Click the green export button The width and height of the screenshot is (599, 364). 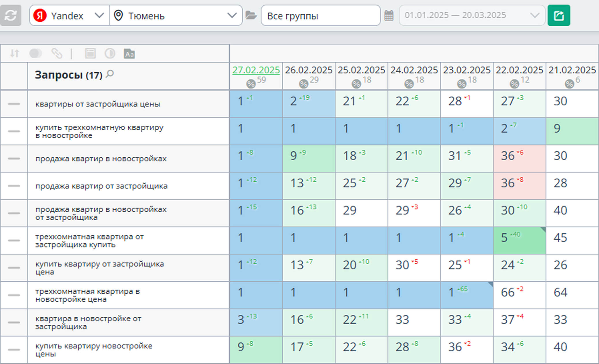tap(559, 15)
